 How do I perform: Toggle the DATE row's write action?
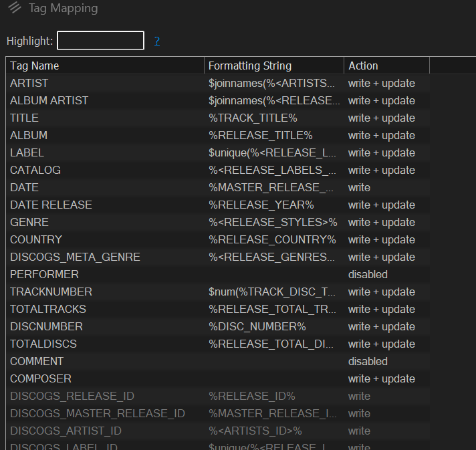[359, 188]
